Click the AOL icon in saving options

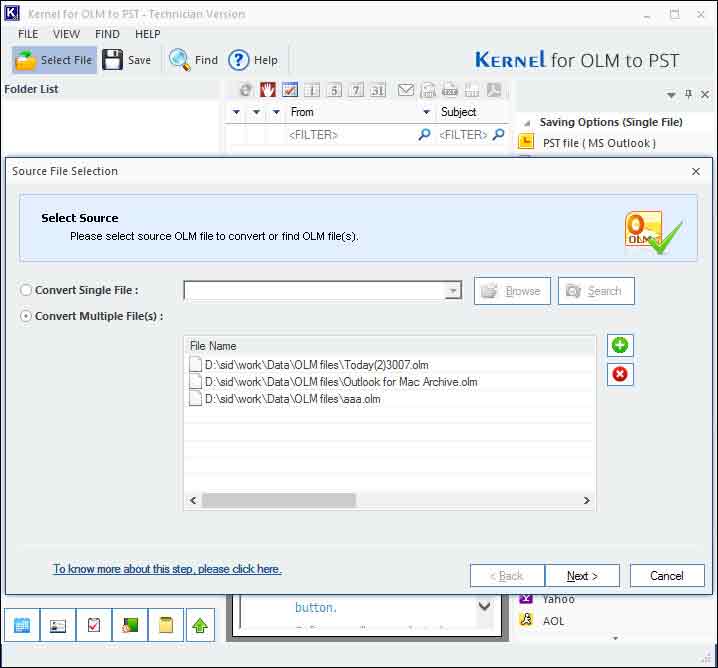[526, 620]
